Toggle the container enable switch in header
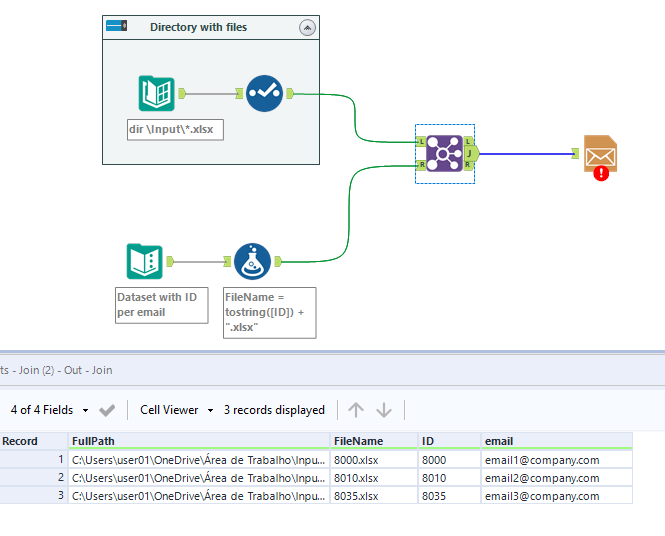The image size is (665, 536). pos(116,27)
